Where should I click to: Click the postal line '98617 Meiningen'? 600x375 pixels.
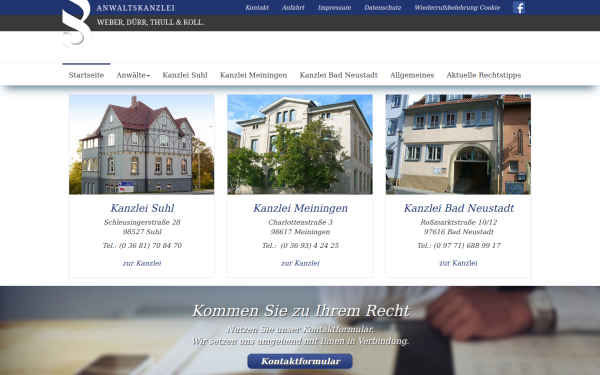pos(300,232)
